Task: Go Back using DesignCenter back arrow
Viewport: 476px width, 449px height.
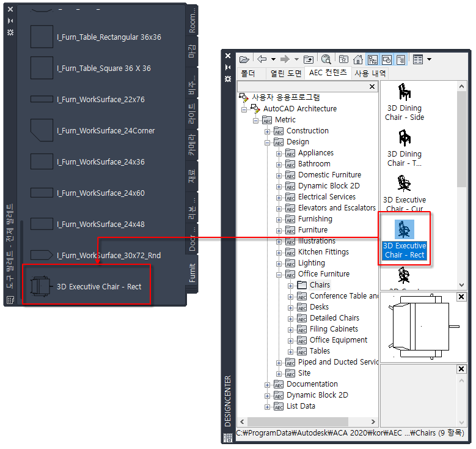Action: pos(262,59)
